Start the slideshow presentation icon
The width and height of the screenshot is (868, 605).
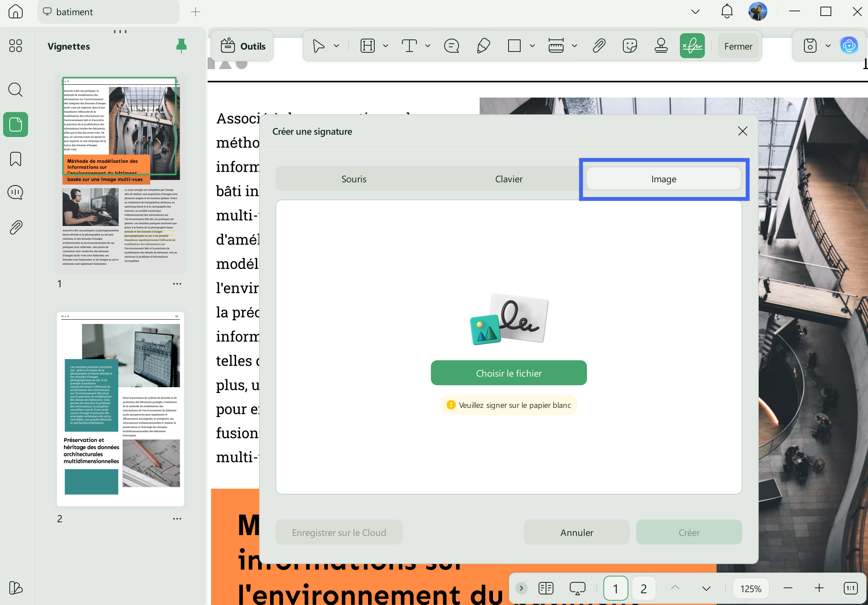click(577, 588)
